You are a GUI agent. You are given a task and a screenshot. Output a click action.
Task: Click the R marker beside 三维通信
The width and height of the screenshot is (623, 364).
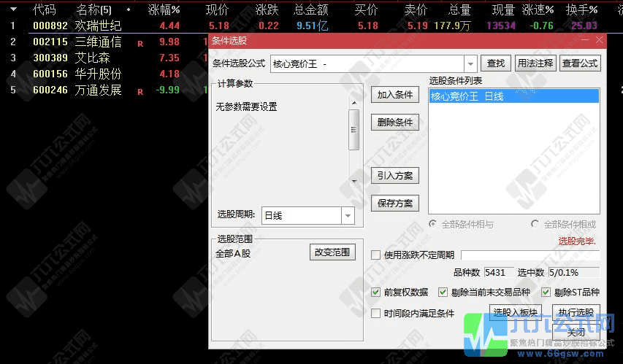140,42
